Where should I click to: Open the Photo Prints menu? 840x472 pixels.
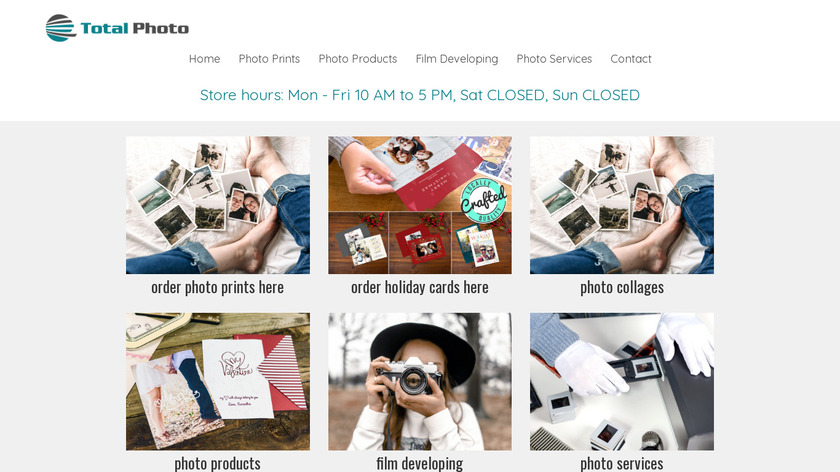tap(269, 59)
